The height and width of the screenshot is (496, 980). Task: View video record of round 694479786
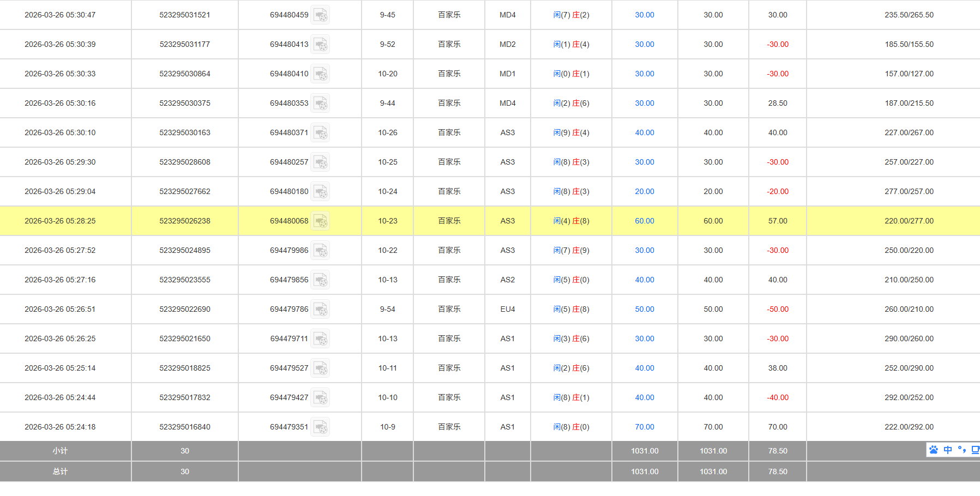pyautogui.click(x=321, y=310)
